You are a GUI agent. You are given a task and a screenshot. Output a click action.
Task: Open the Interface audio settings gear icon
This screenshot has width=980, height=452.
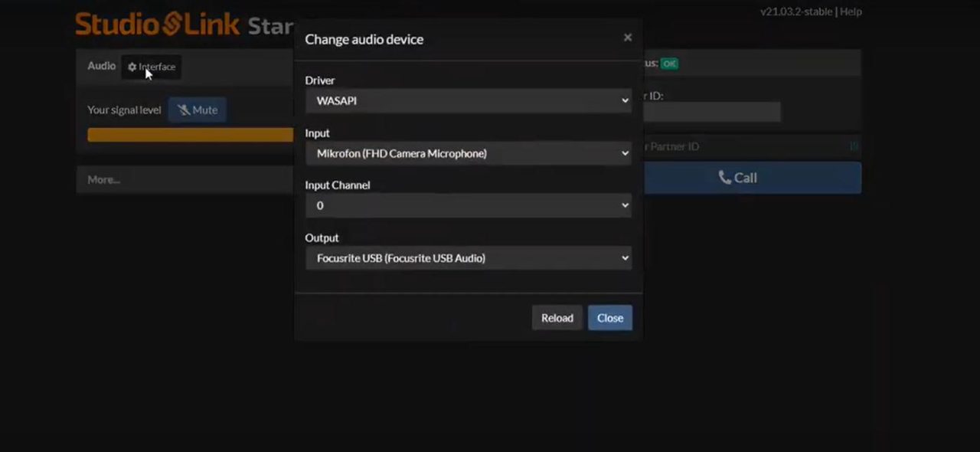(x=132, y=67)
